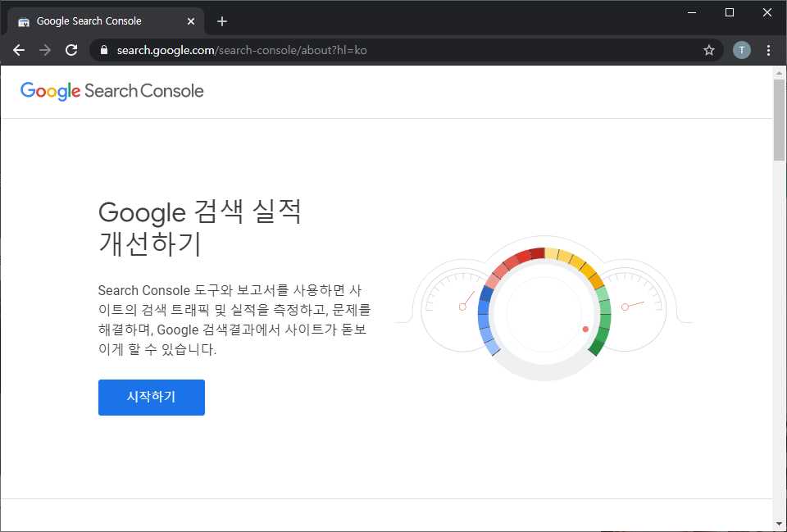Click the paragraph starting 'Search Console 도구와'
The height and width of the screenshot is (532, 787).
234,320
